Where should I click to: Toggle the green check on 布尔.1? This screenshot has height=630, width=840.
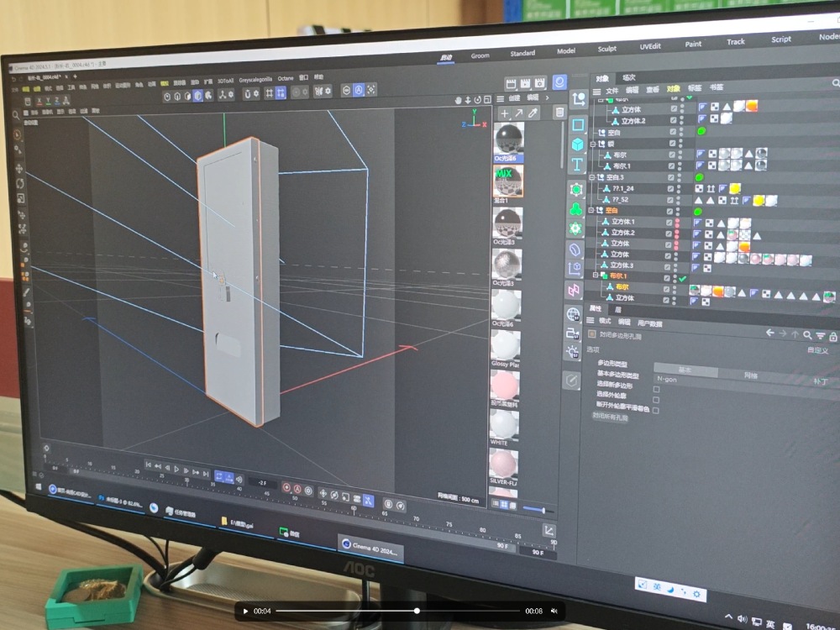[682, 279]
